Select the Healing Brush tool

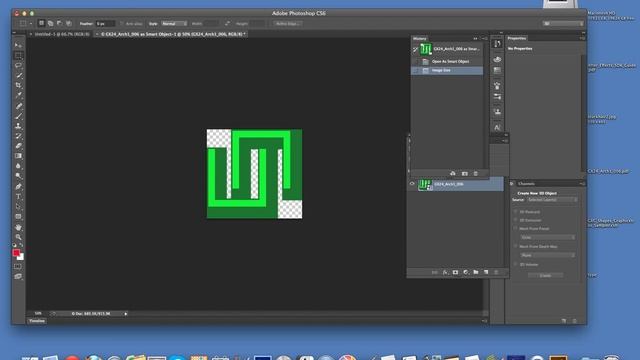click(x=18, y=106)
